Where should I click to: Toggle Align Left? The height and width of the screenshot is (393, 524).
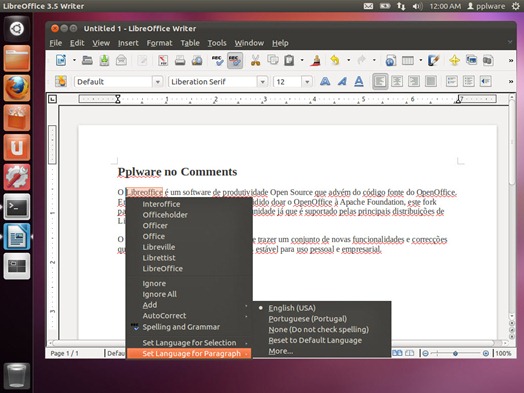380,82
